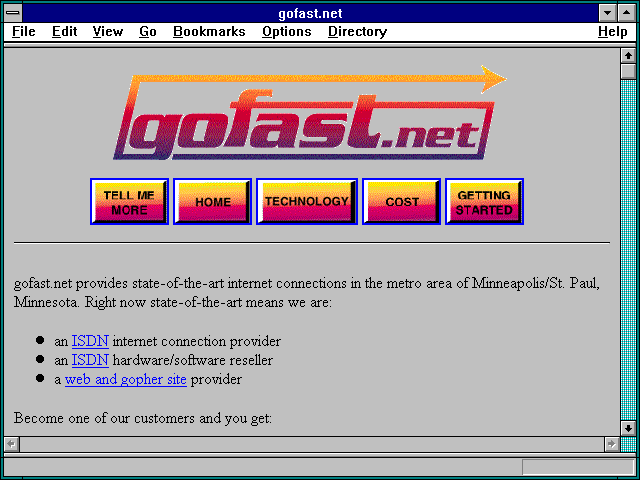The image size is (640, 480).
Task: Open the File menu
Action: click(x=24, y=31)
